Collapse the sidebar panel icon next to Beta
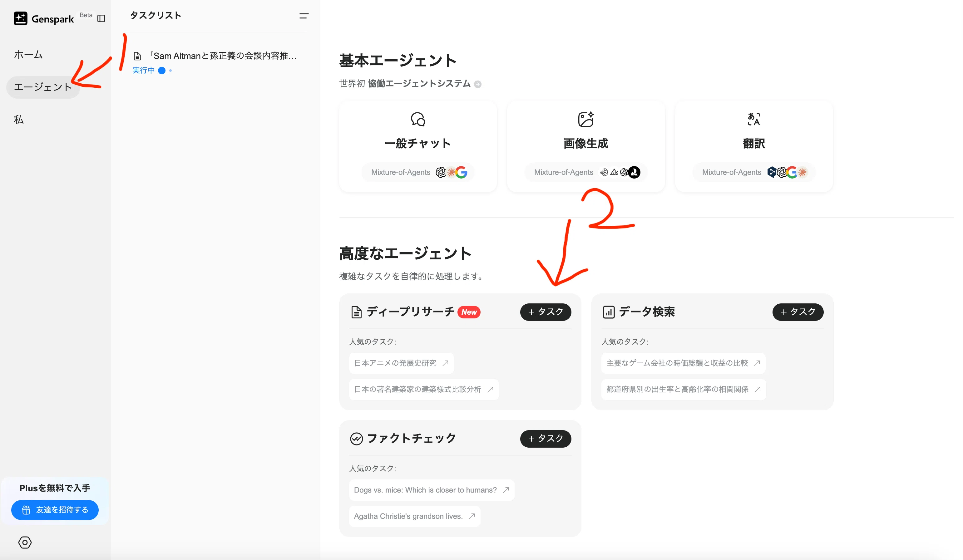The width and height of the screenshot is (963, 560). (101, 18)
